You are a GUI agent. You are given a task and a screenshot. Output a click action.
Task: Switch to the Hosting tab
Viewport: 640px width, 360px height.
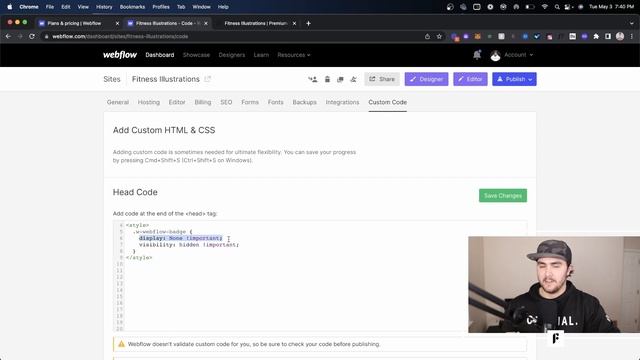point(149,102)
